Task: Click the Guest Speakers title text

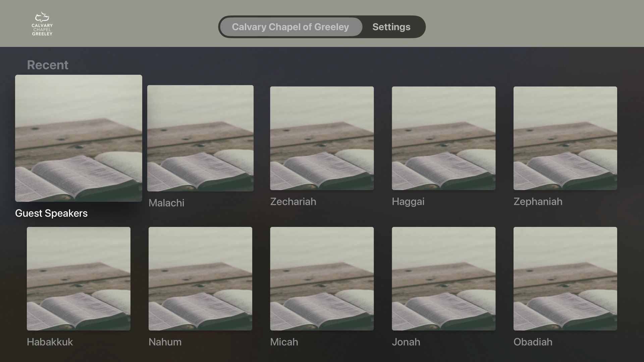Action: (51, 213)
